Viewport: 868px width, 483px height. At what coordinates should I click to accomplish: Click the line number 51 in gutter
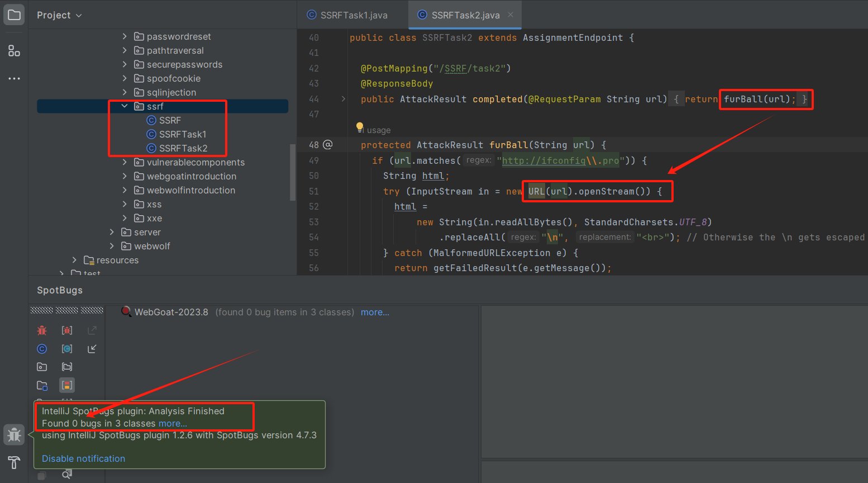pos(314,191)
